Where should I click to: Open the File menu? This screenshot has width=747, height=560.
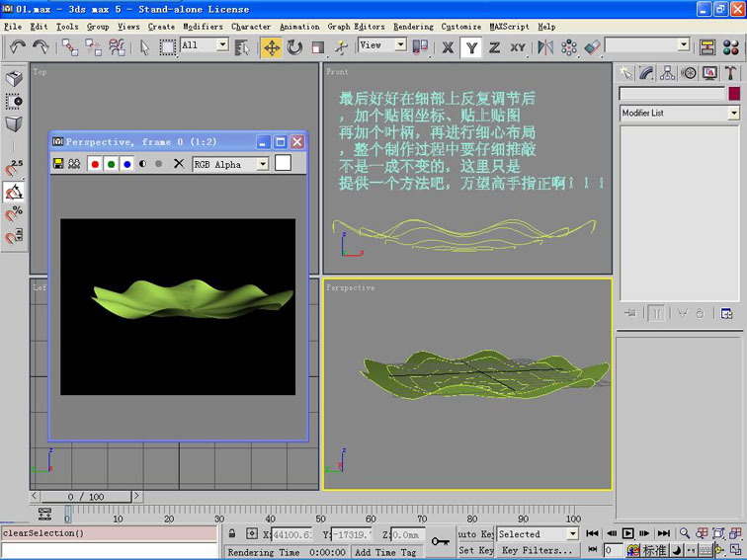(13, 27)
